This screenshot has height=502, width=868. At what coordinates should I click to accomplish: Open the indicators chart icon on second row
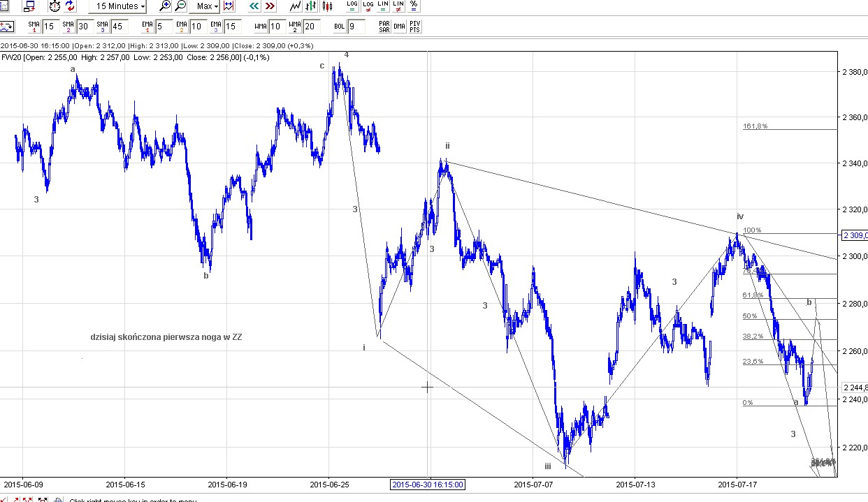coord(6,27)
